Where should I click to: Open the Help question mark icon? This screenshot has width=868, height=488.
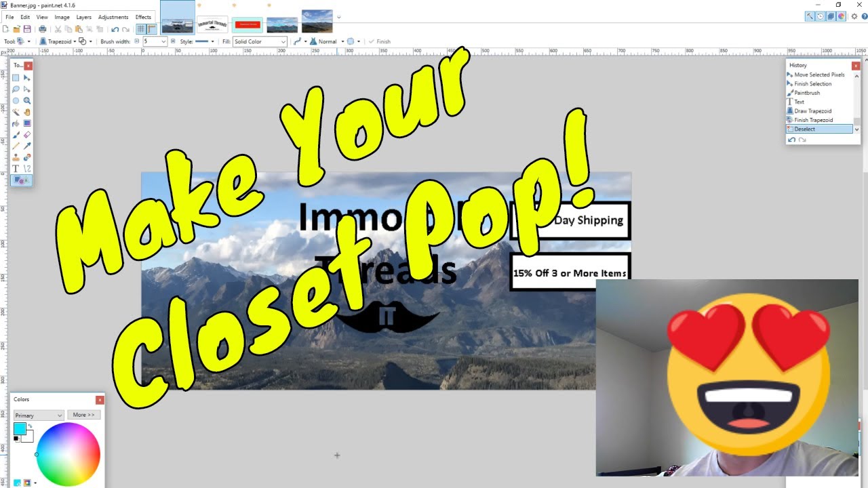point(865,16)
